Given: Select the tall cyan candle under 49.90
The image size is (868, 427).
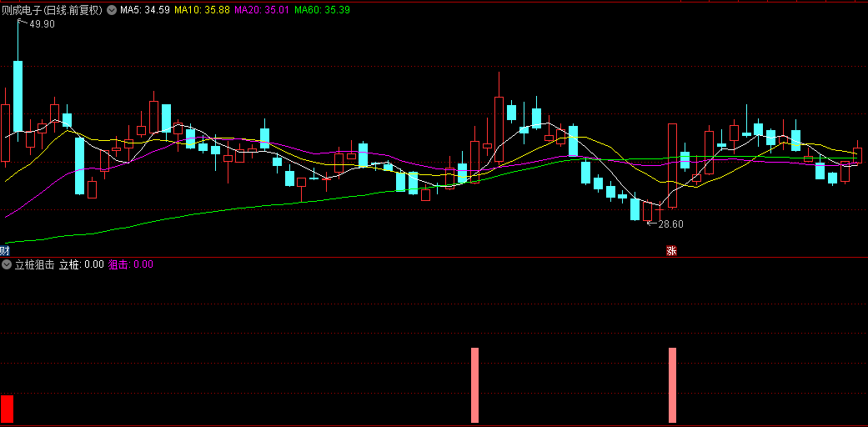Looking at the screenshot, I should coord(18,96).
